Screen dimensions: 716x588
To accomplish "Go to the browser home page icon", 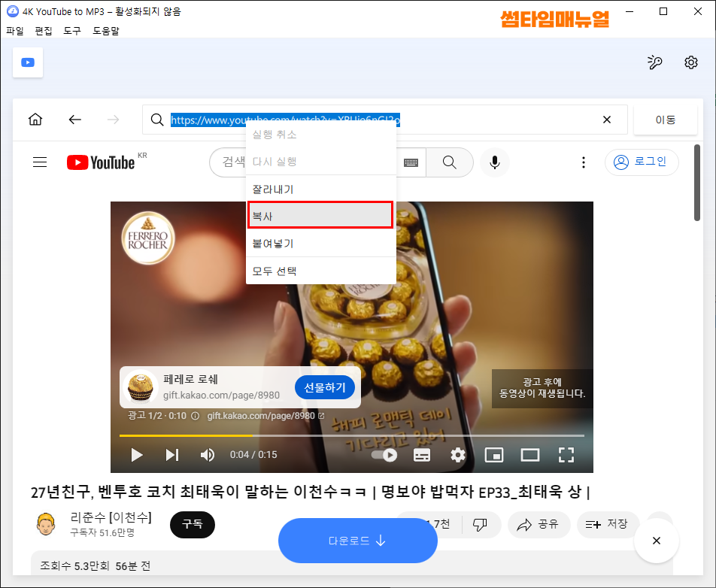I will coord(35,120).
